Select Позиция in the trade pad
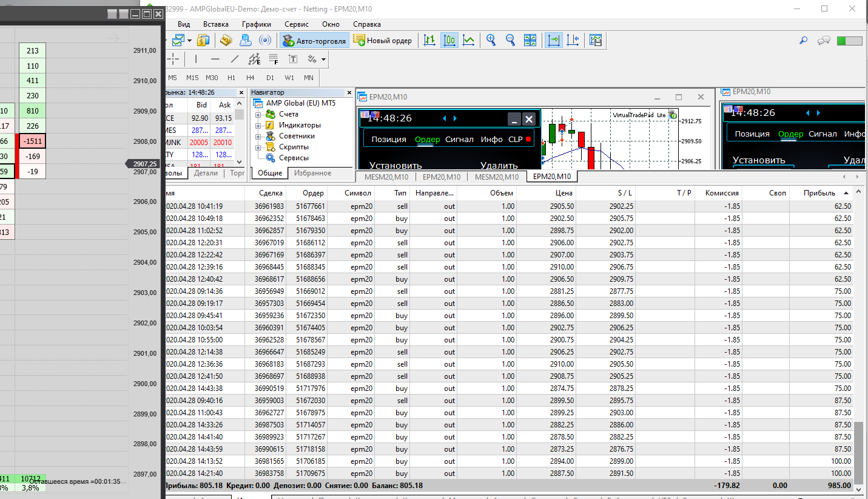The width and height of the screenshot is (868, 499). 389,139
